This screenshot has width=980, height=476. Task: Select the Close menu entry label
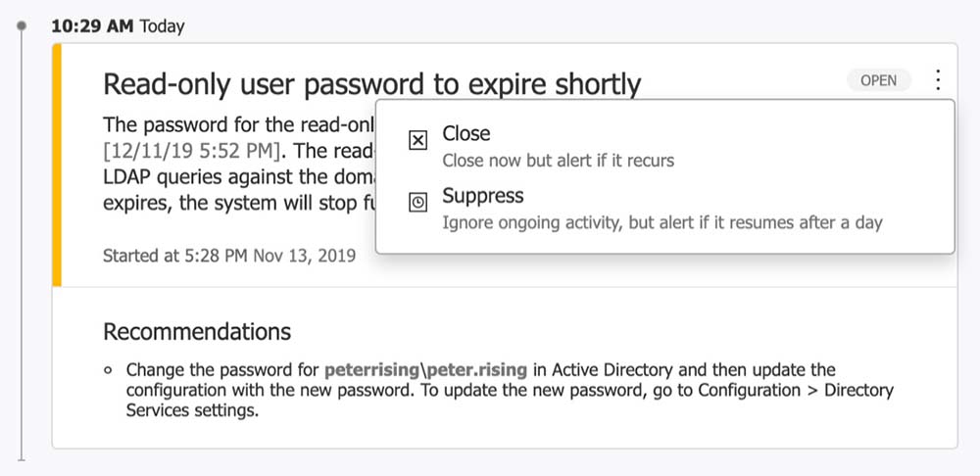466,133
